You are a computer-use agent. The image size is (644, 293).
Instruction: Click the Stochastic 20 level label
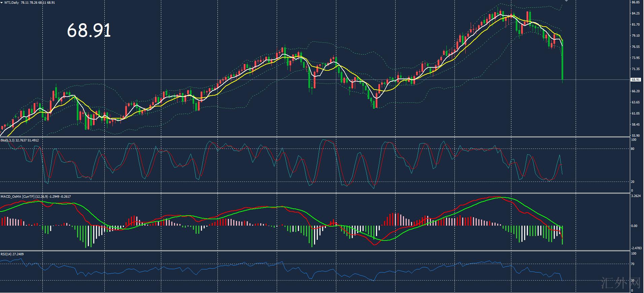(x=633, y=182)
